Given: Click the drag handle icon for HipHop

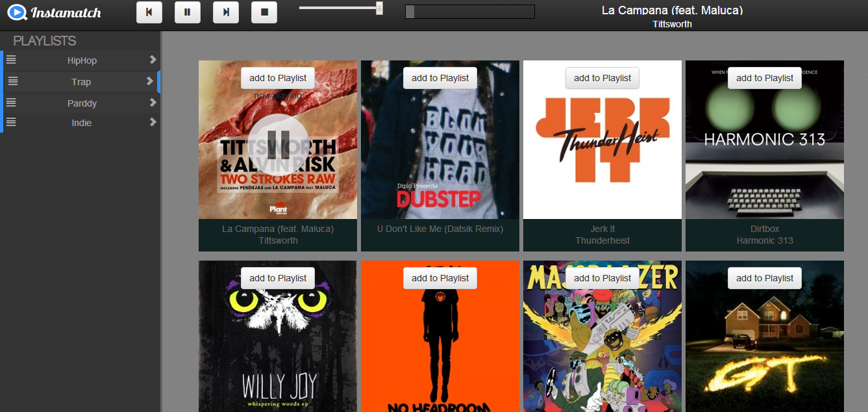Looking at the screenshot, I should click(11, 60).
